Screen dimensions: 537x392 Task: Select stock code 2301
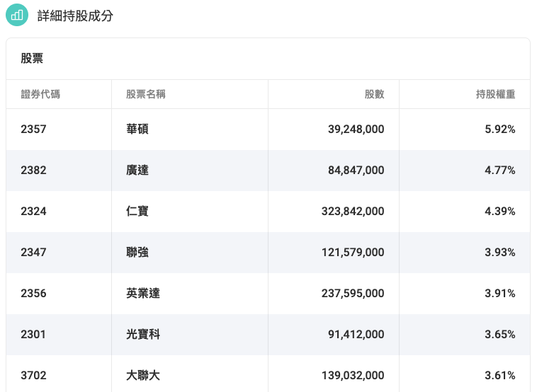[33, 334]
